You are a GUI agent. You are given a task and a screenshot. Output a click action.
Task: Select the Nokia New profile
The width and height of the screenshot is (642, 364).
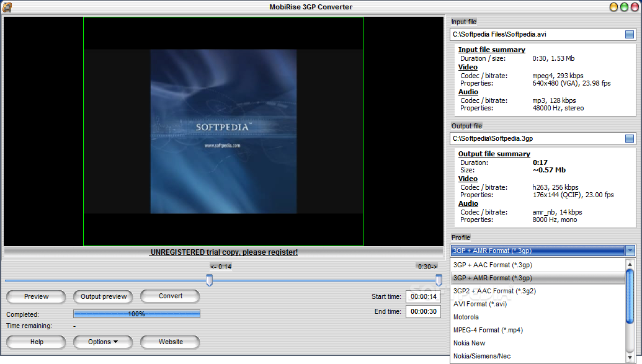pyautogui.click(x=538, y=343)
